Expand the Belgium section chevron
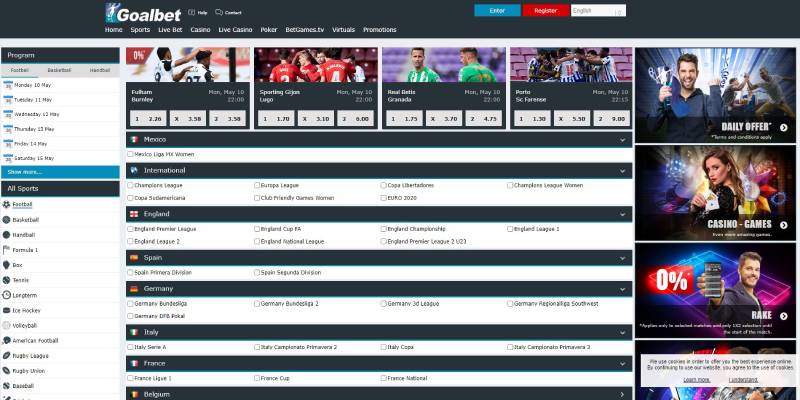 (622, 394)
